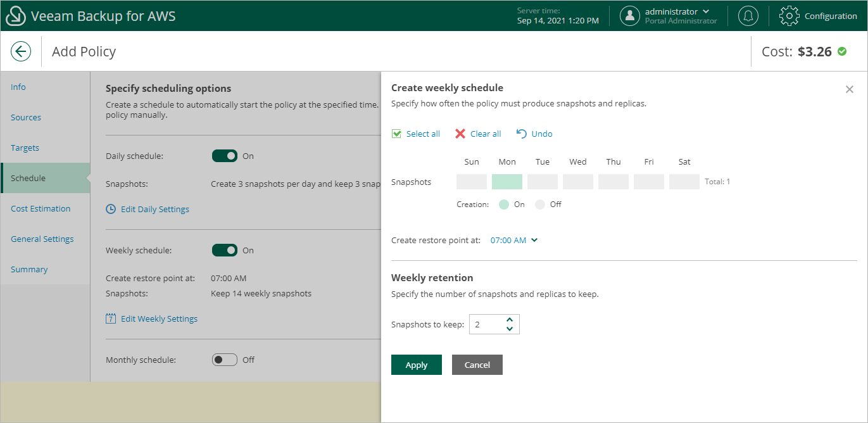Decrease Snapshots to keep with down arrow

(510, 329)
